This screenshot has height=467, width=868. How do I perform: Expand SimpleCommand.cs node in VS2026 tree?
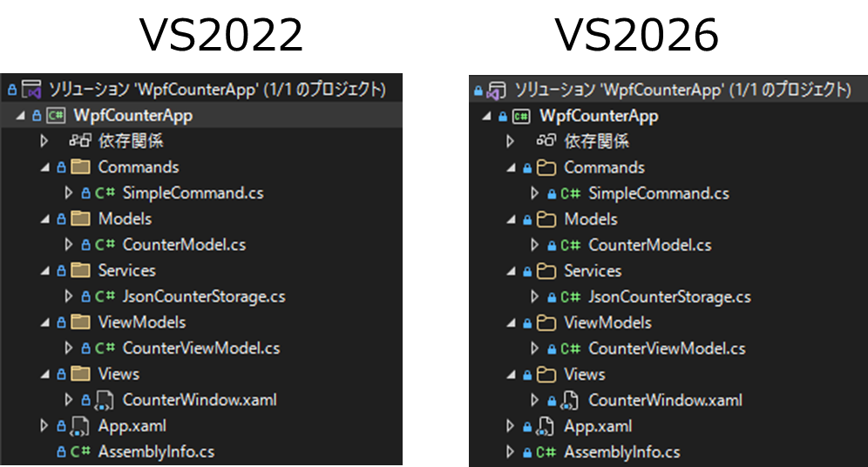coord(534,193)
